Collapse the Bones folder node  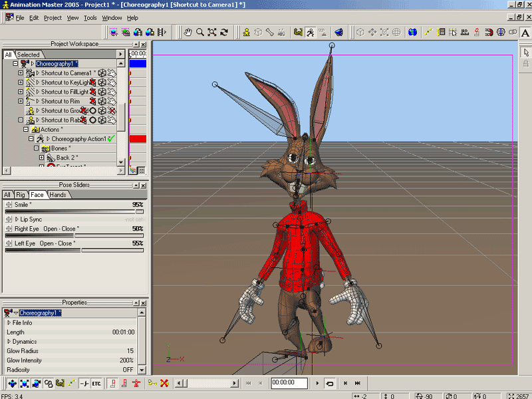36,148
